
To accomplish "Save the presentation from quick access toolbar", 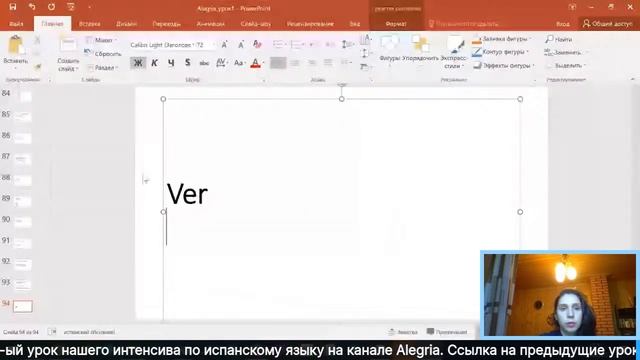I will (x=13, y=7).
